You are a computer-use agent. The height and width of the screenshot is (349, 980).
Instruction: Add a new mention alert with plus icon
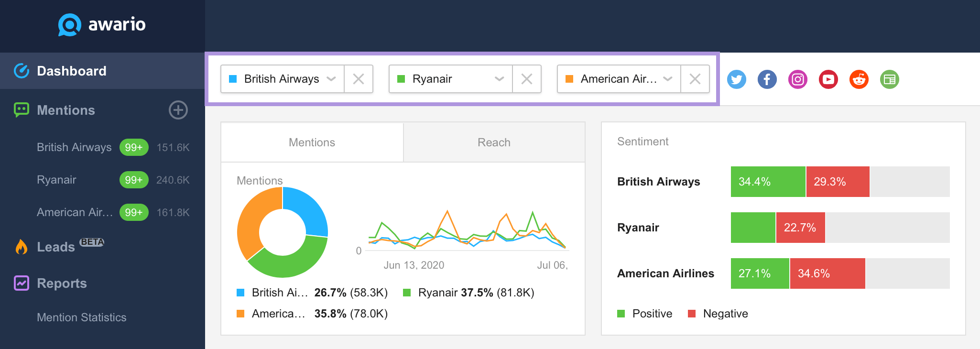tap(178, 110)
